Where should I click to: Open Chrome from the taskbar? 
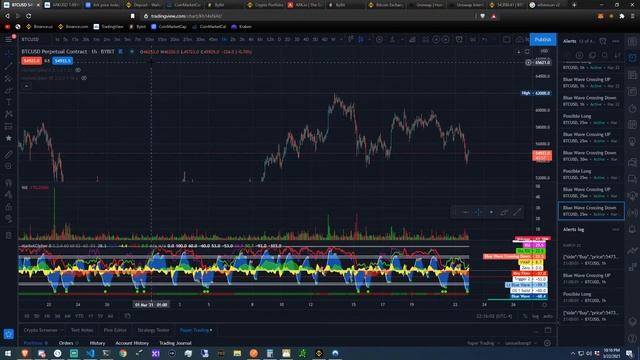[x=123, y=353]
